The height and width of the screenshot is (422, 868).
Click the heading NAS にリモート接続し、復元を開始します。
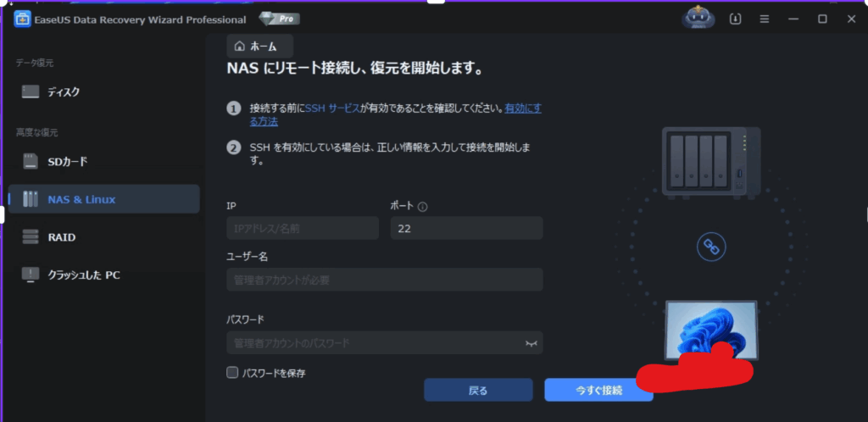click(356, 69)
